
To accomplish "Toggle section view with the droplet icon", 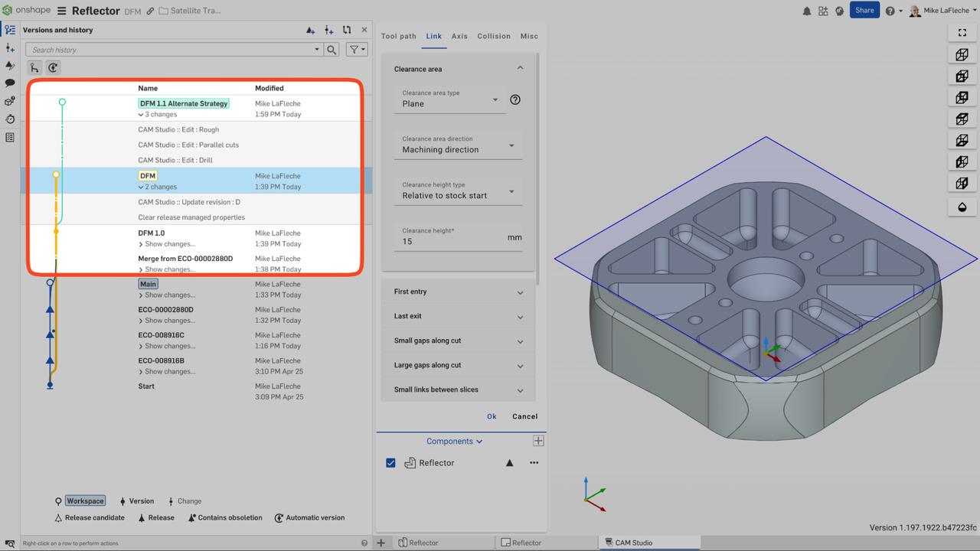I will (x=962, y=206).
